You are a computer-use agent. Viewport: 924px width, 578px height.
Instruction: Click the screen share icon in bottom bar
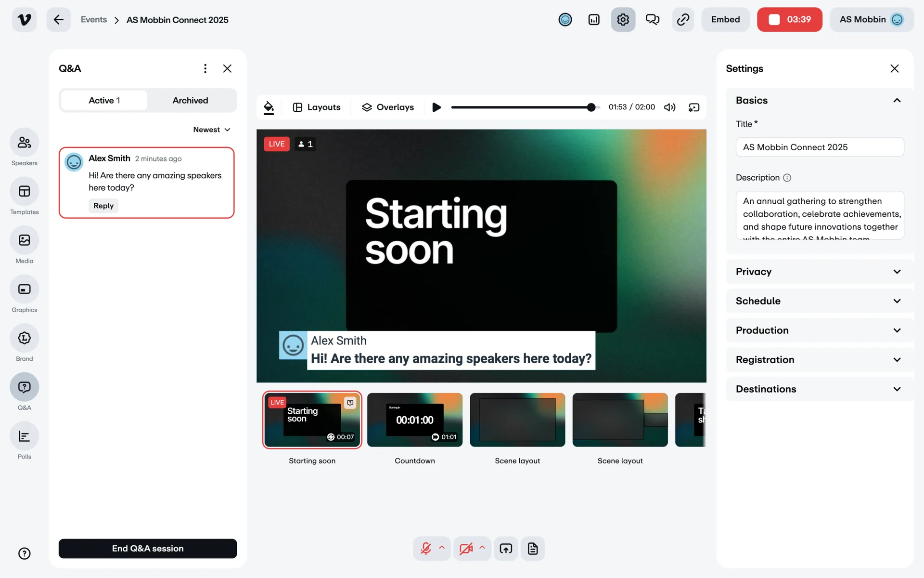click(x=506, y=549)
